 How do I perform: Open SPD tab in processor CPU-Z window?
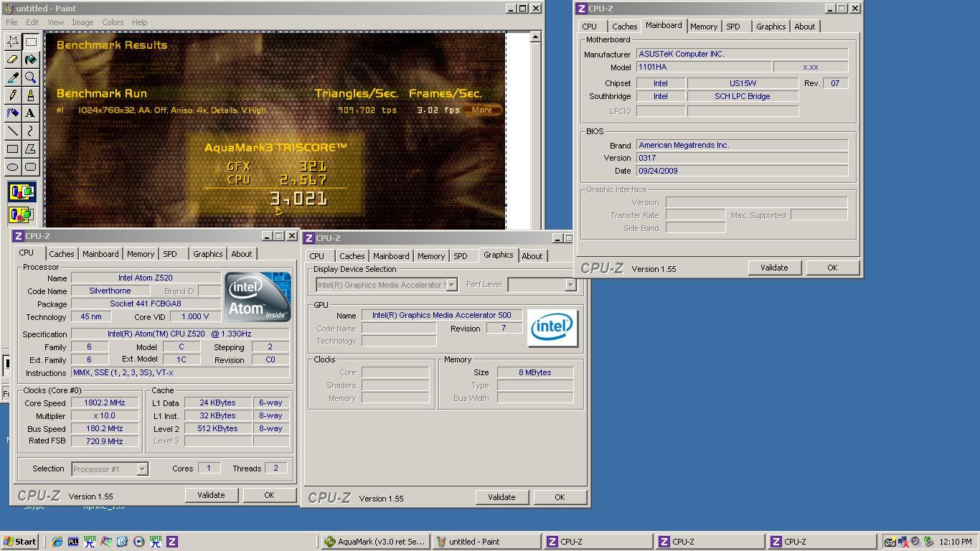coord(170,254)
